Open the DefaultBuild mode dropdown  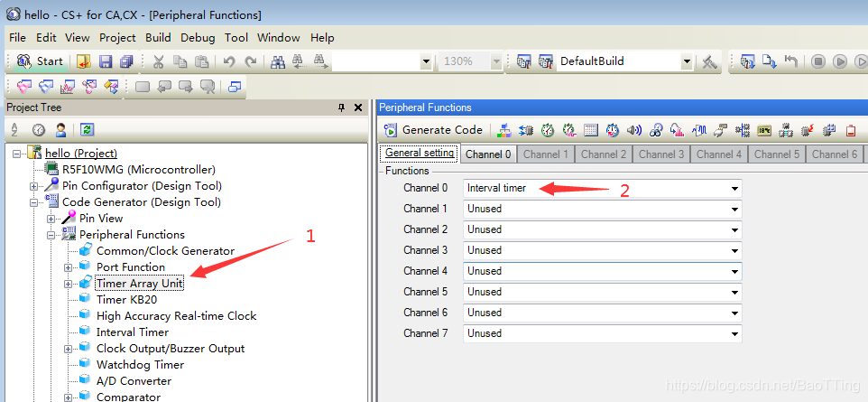687,61
